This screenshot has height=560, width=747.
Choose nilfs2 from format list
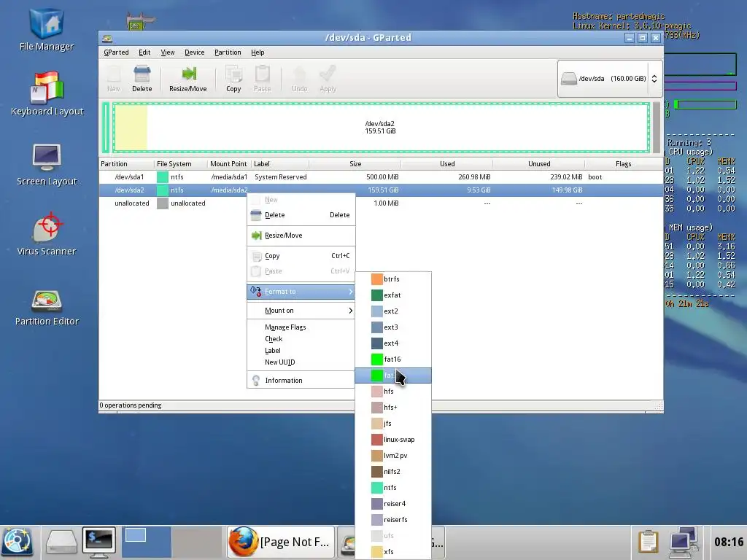click(393, 472)
